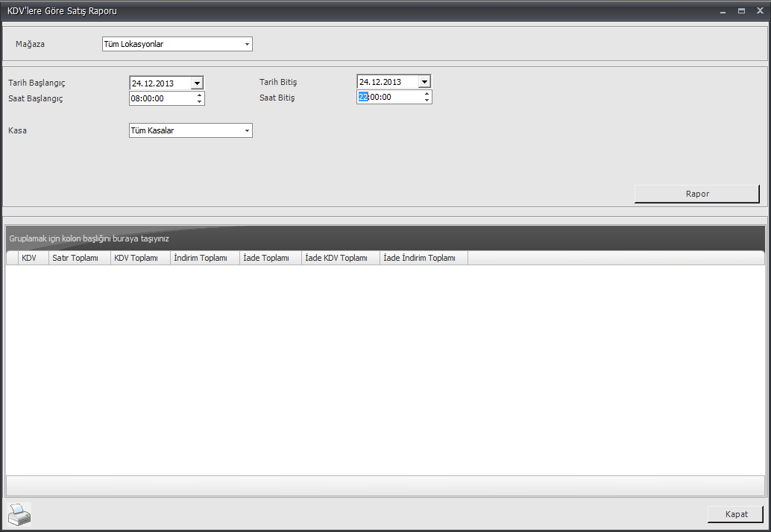Sort by the KDV column header
The image size is (771, 532).
point(30,258)
